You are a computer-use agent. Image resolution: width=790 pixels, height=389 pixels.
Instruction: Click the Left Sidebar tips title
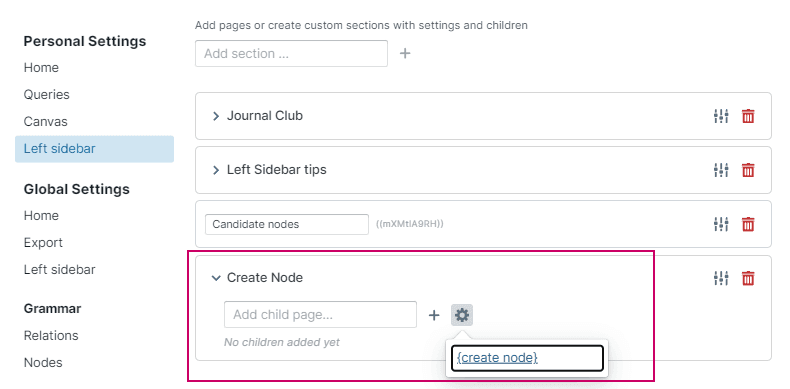(x=277, y=170)
